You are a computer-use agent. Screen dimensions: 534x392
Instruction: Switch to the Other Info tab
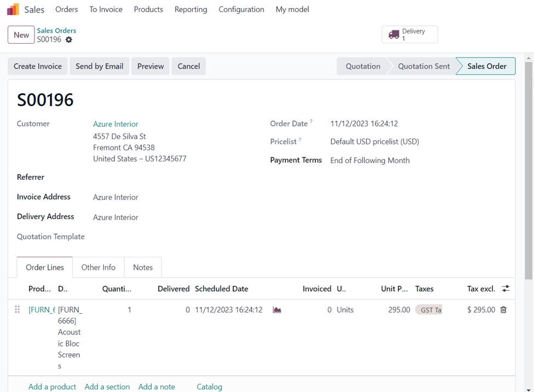tap(99, 267)
